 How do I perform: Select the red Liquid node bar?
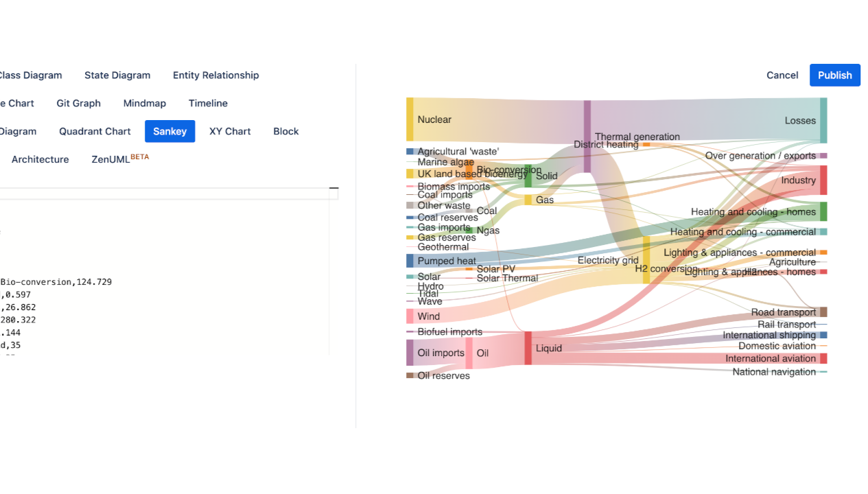[x=528, y=348]
